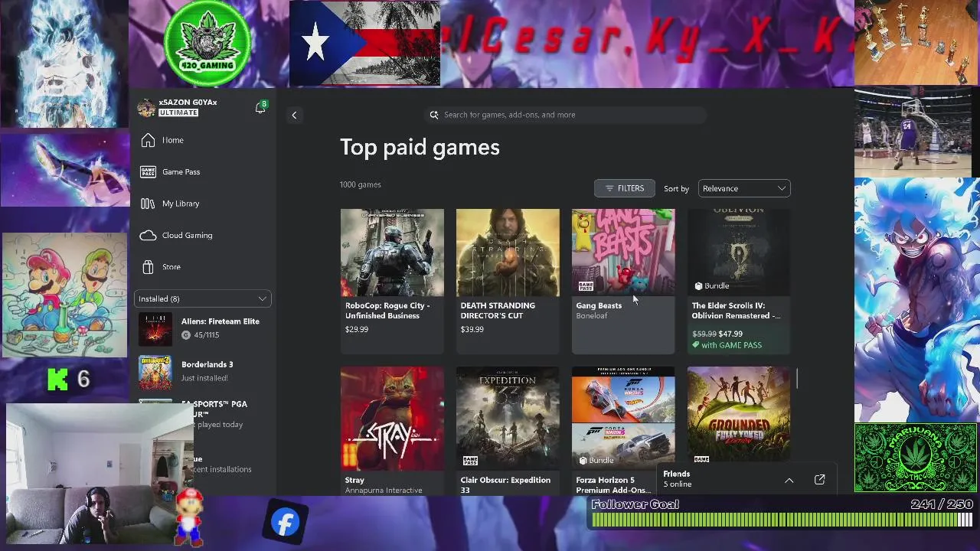Click the Game Pass checkmark on Oblivion
The image size is (980, 551).
tap(696, 345)
